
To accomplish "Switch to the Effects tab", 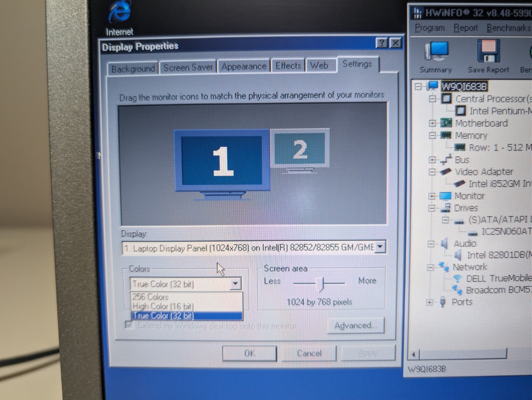I will [x=288, y=66].
